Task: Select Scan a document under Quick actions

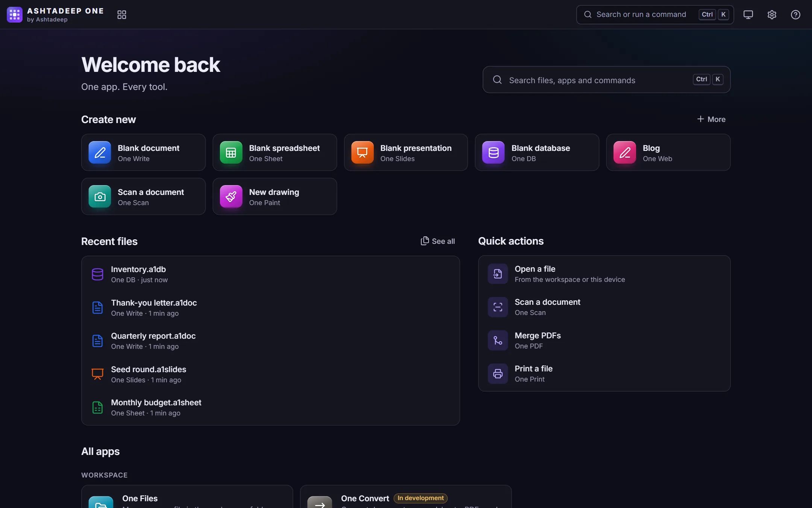Action: tap(604, 307)
